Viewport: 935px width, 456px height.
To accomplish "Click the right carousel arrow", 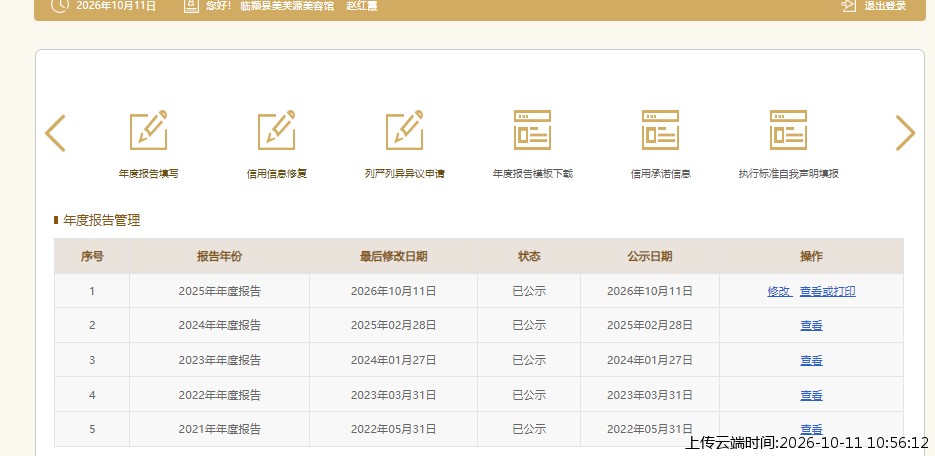I will pos(905,133).
